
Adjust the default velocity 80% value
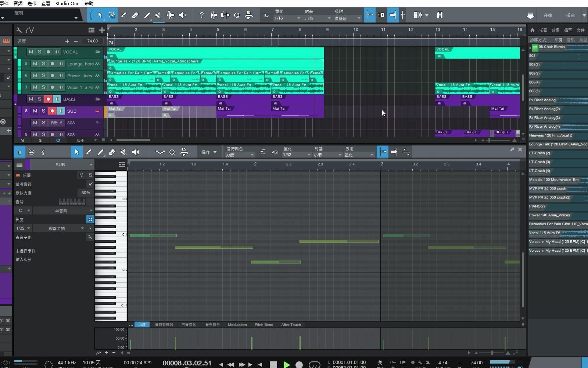pos(86,193)
